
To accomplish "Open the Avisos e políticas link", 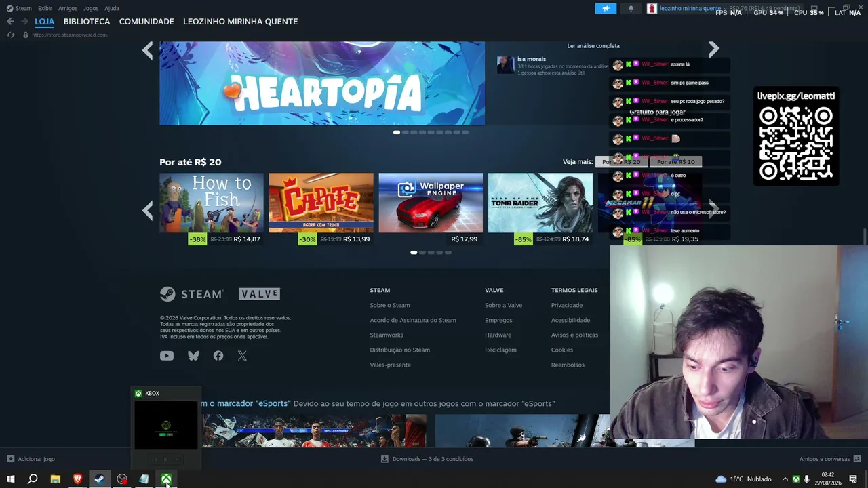I will point(575,335).
